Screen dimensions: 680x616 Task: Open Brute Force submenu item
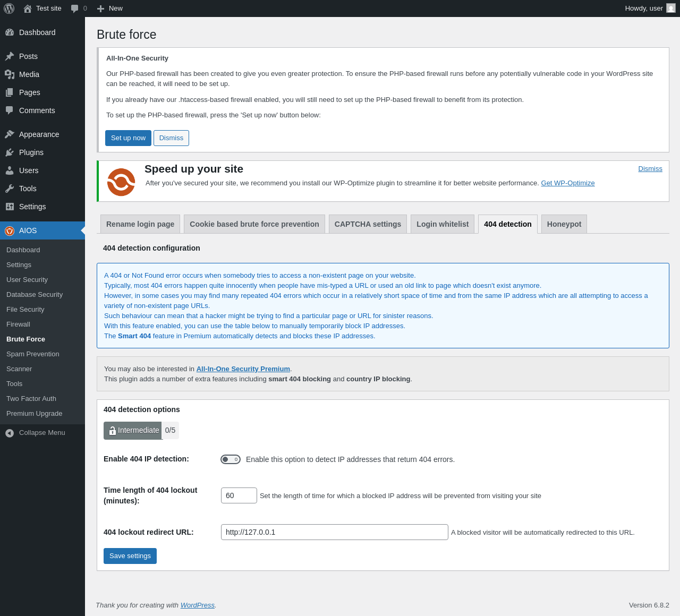[x=42, y=339]
